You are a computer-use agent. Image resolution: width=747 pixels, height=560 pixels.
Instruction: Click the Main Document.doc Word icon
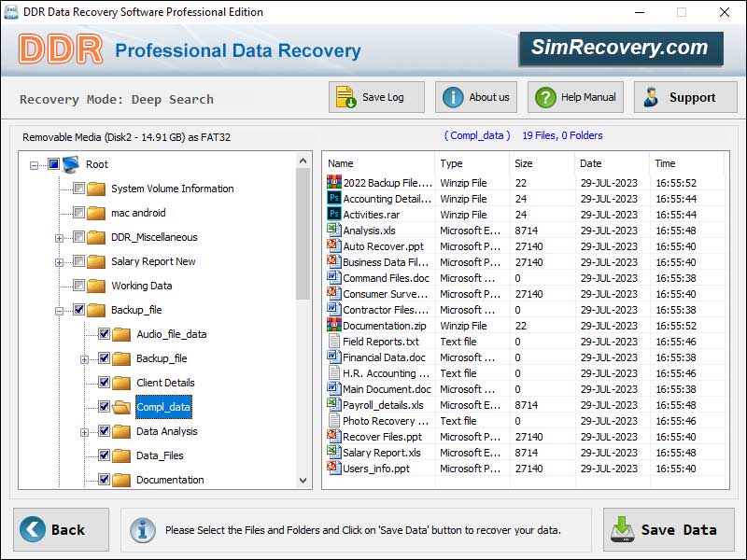click(x=334, y=388)
